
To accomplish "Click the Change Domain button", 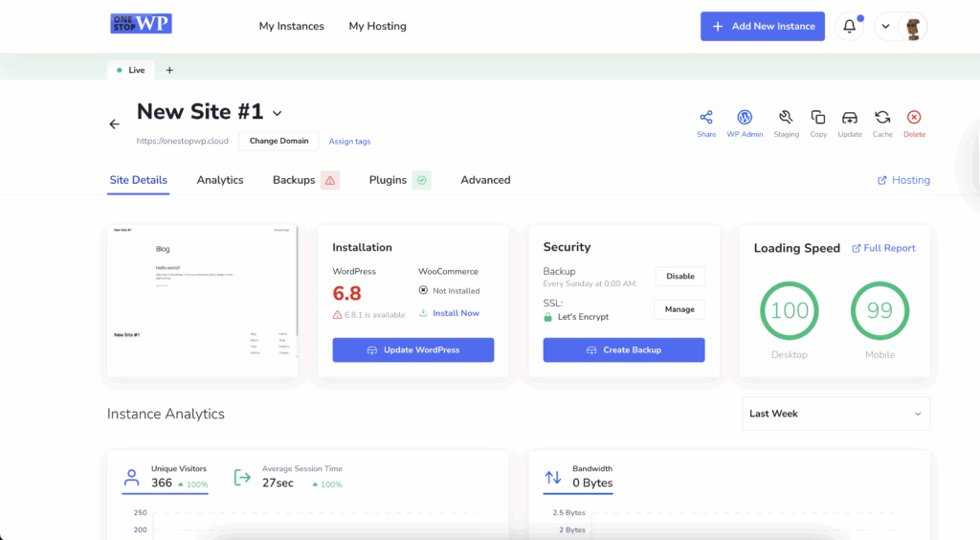I will [278, 141].
